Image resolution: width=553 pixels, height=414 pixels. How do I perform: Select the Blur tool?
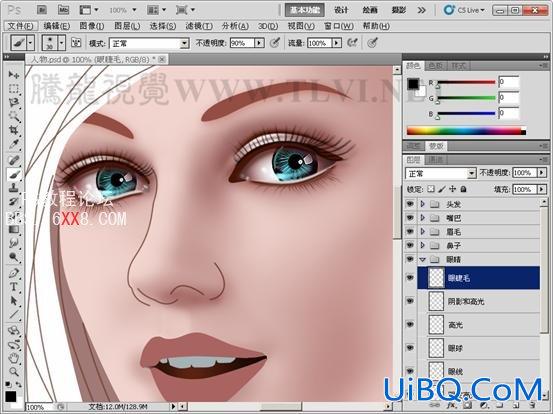(14, 243)
